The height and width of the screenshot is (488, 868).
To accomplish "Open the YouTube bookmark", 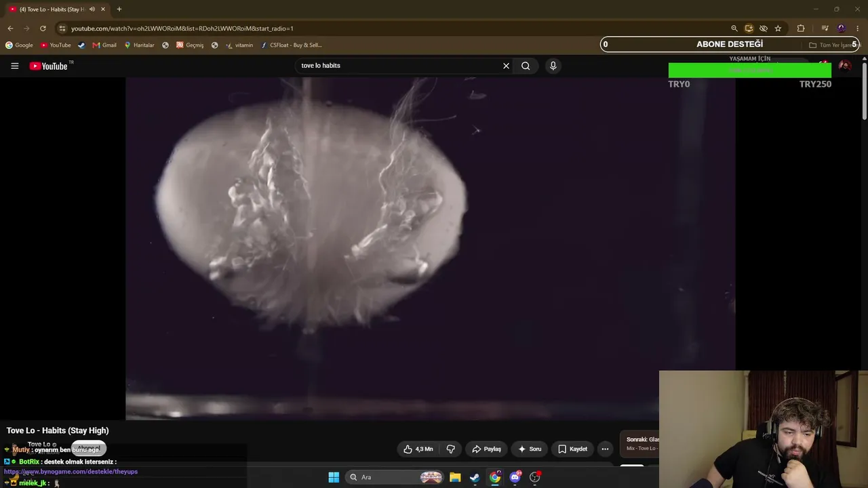I will click(56, 45).
